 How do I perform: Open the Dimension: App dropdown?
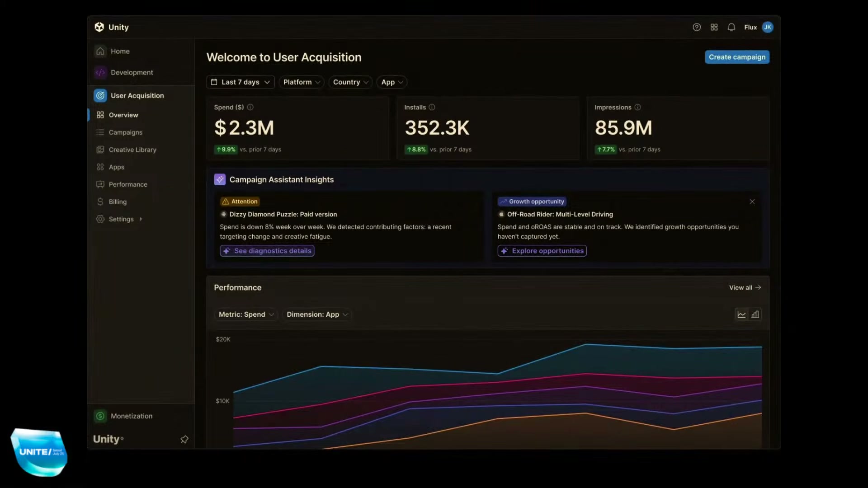(x=317, y=314)
